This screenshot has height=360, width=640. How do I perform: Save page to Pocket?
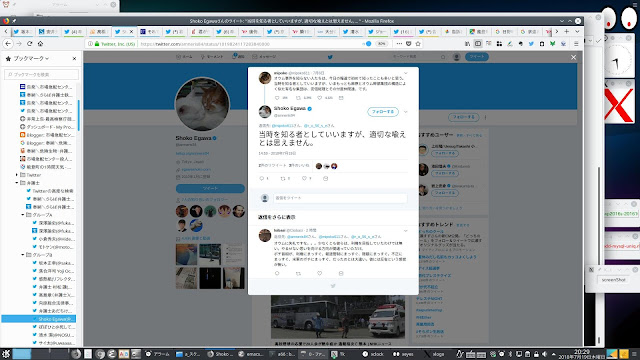pos(409,44)
